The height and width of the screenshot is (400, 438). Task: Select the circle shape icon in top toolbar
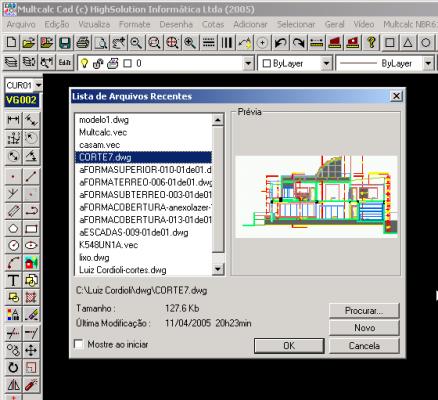click(x=426, y=43)
